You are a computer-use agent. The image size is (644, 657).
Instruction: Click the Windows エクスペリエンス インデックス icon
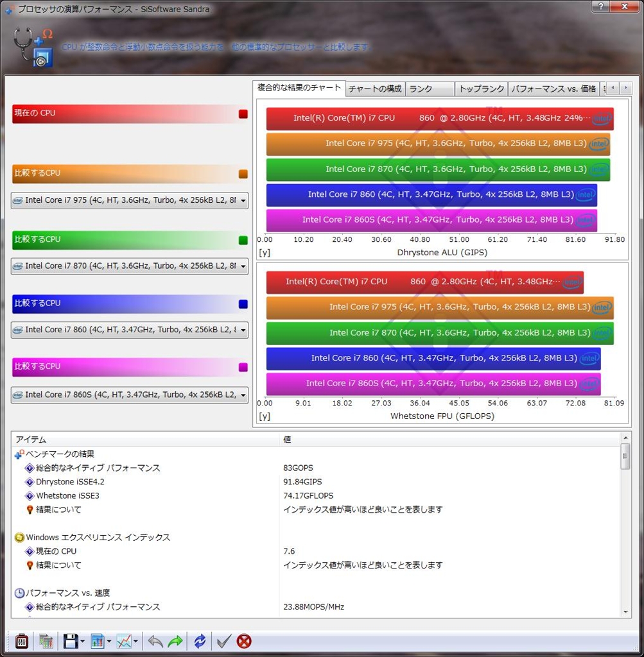pos(19,537)
